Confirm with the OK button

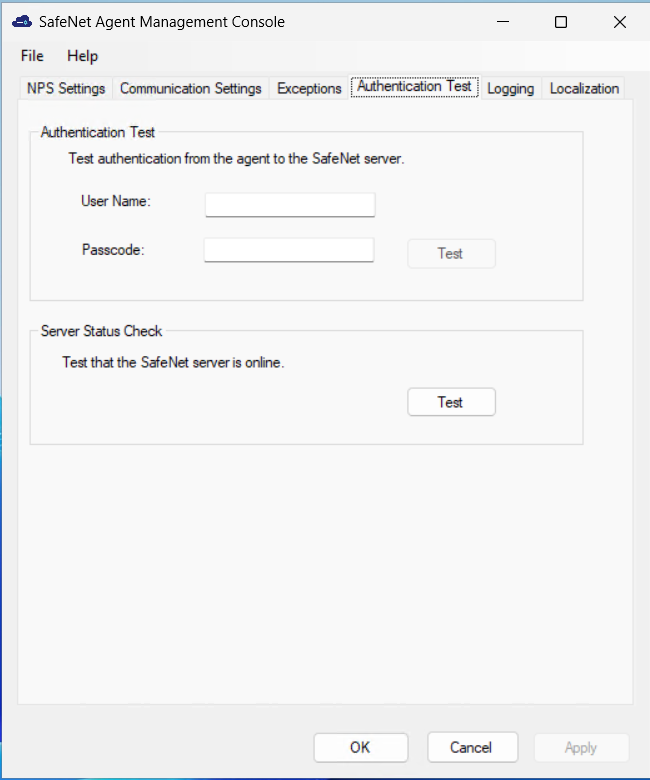(x=361, y=747)
